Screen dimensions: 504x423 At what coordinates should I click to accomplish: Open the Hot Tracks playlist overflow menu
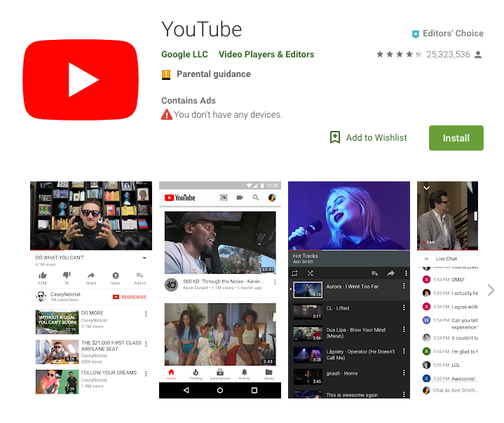pyautogui.click(x=406, y=273)
